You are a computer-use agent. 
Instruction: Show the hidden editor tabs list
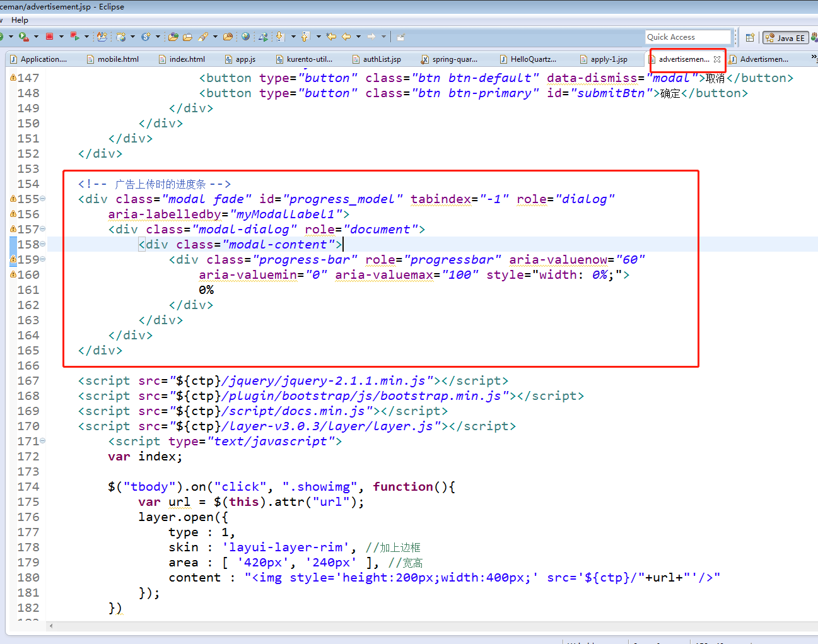click(814, 58)
